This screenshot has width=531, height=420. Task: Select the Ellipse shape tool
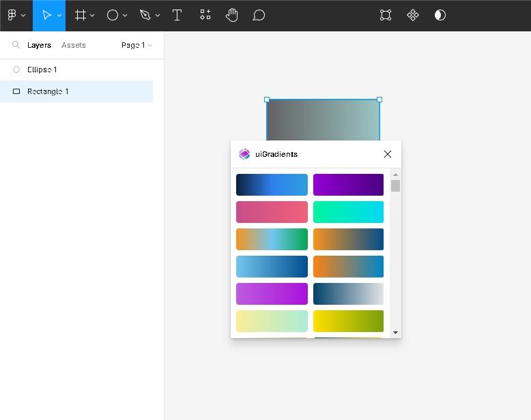(x=113, y=15)
